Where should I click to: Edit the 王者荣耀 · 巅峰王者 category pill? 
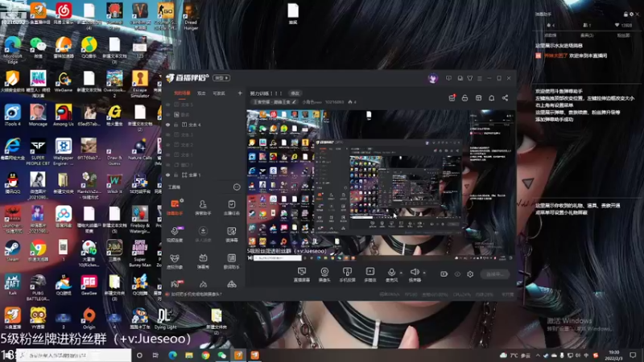pyautogui.click(x=275, y=102)
